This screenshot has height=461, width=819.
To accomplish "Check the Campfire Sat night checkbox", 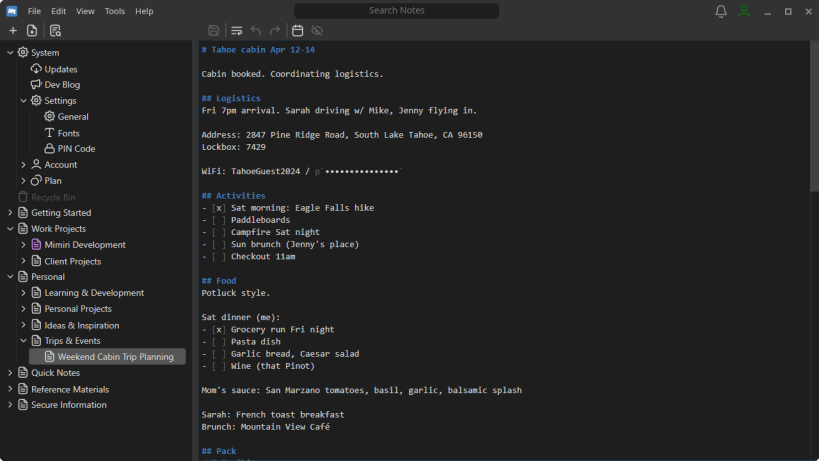I will [x=219, y=232].
